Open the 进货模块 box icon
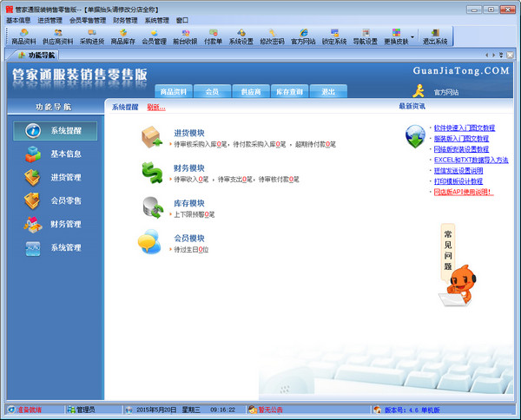521x420 pixels. pos(151,137)
